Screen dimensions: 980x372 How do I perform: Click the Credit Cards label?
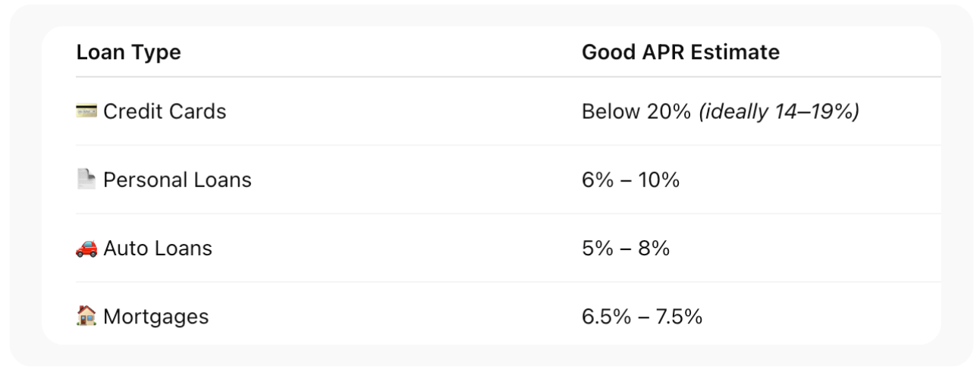[x=165, y=112]
